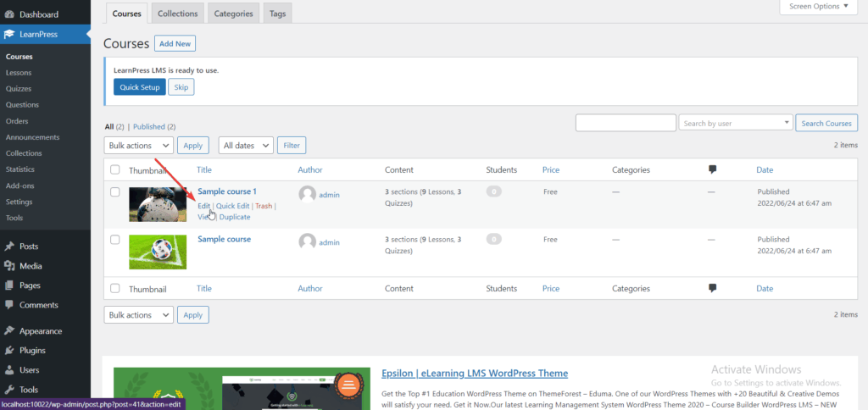Image resolution: width=868 pixels, height=410 pixels.
Task: Sort by Date column header
Action: click(765, 170)
